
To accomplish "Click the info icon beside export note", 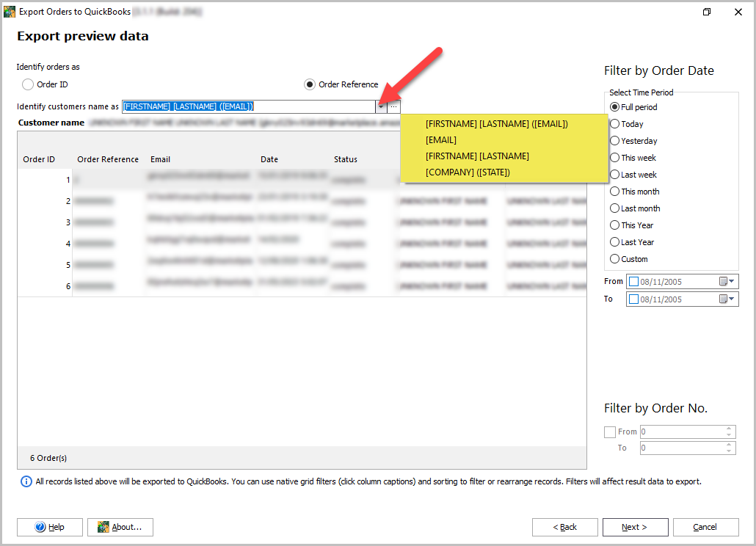I will (x=26, y=481).
